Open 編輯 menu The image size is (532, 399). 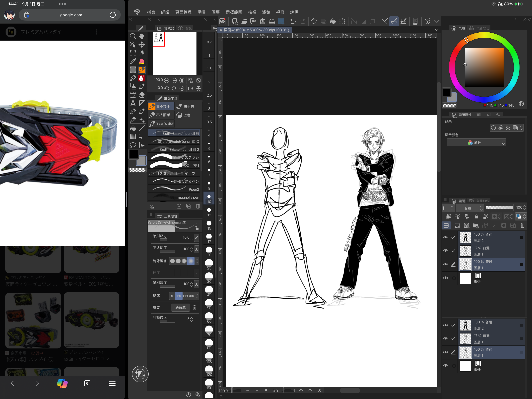point(165,12)
